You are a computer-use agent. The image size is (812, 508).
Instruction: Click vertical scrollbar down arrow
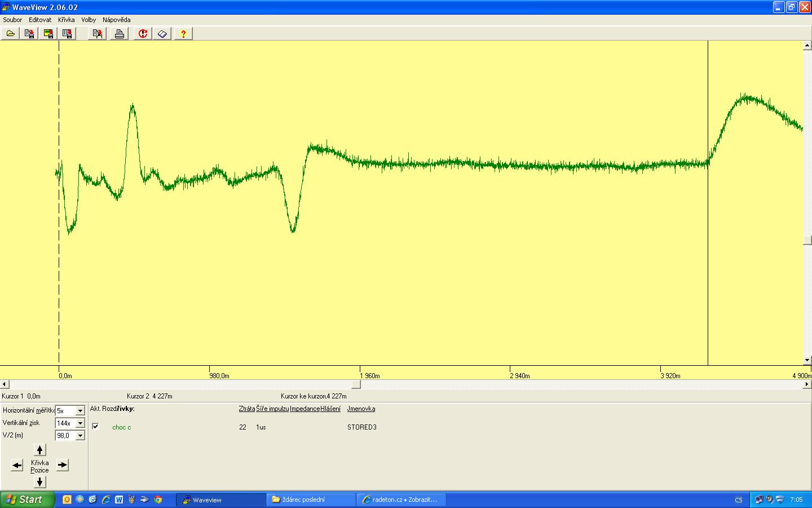(807, 360)
